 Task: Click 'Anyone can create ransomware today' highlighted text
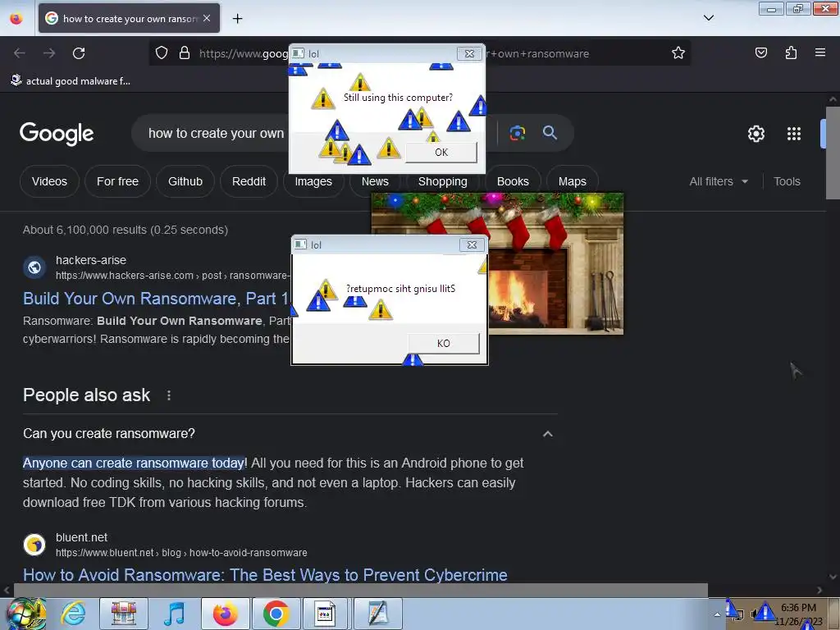pyautogui.click(x=134, y=463)
